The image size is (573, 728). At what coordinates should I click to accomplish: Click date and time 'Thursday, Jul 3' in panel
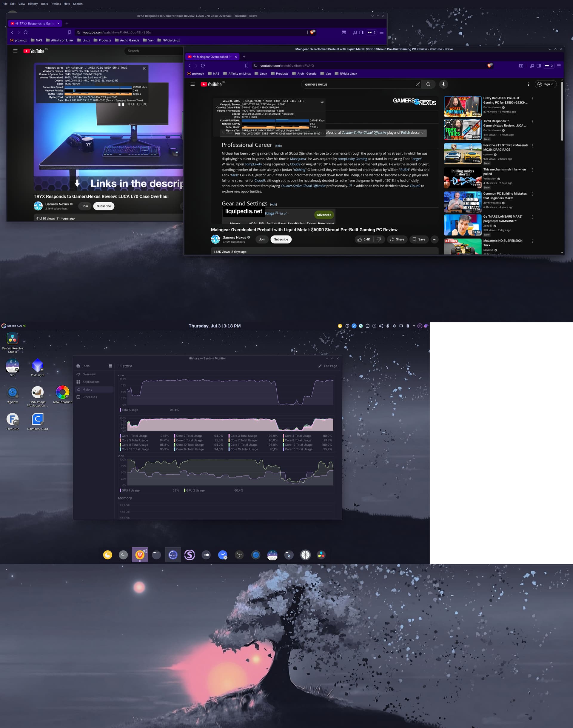pos(214,326)
